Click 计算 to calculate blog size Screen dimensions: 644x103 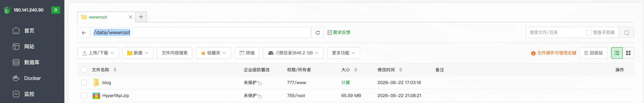(x=346, y=83)
